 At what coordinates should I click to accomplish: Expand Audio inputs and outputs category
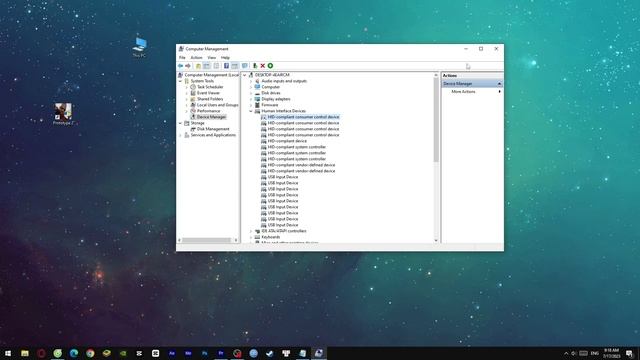tap(251, 81)
